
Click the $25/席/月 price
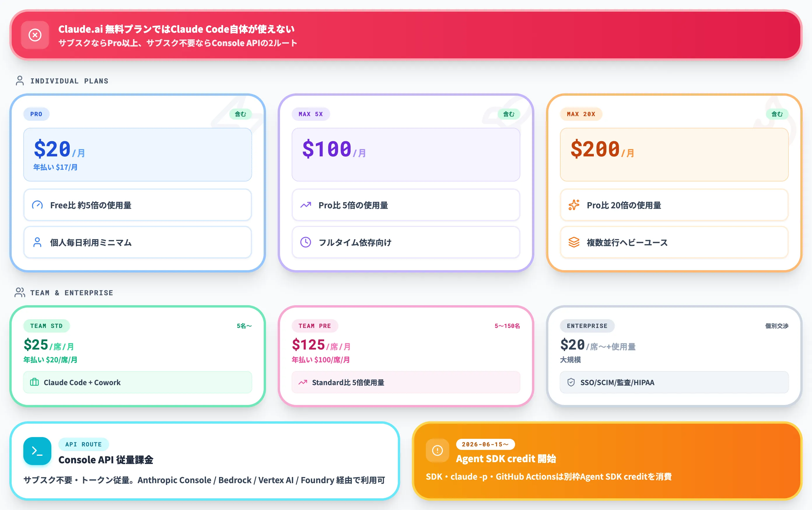pos(49,345)
